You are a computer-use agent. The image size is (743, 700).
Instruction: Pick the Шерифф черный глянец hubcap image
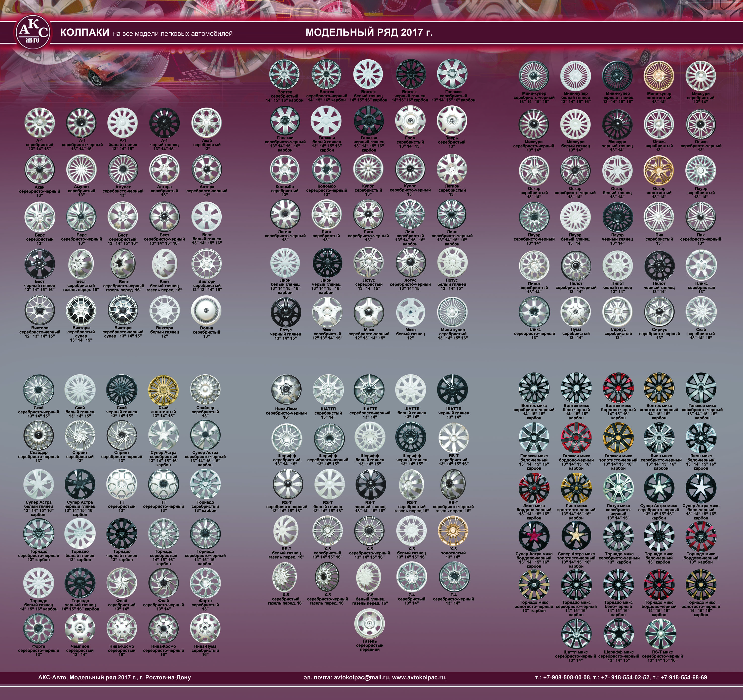pos(411,438)
